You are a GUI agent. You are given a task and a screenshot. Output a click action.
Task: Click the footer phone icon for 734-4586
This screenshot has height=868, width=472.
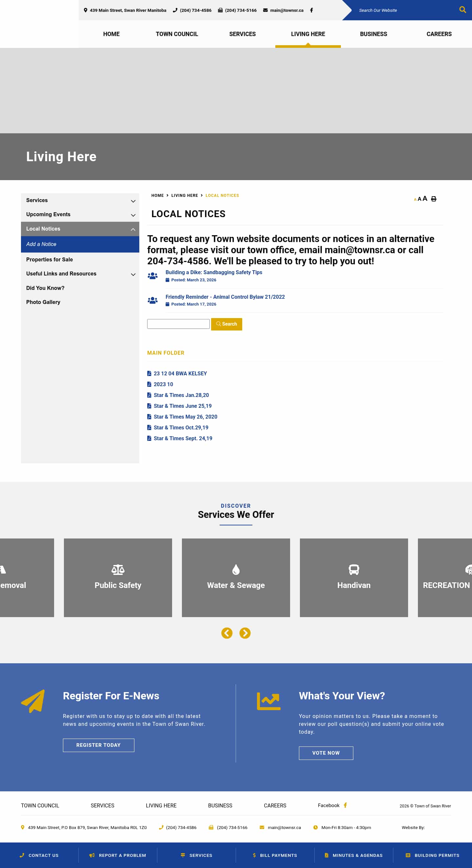point(161,827)
